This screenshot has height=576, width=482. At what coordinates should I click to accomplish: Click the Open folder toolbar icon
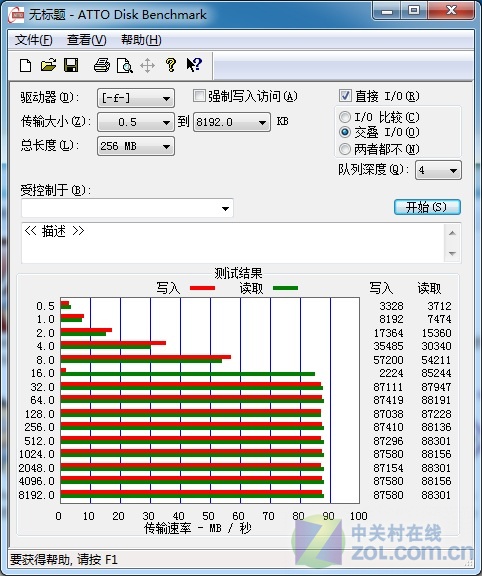48,65
